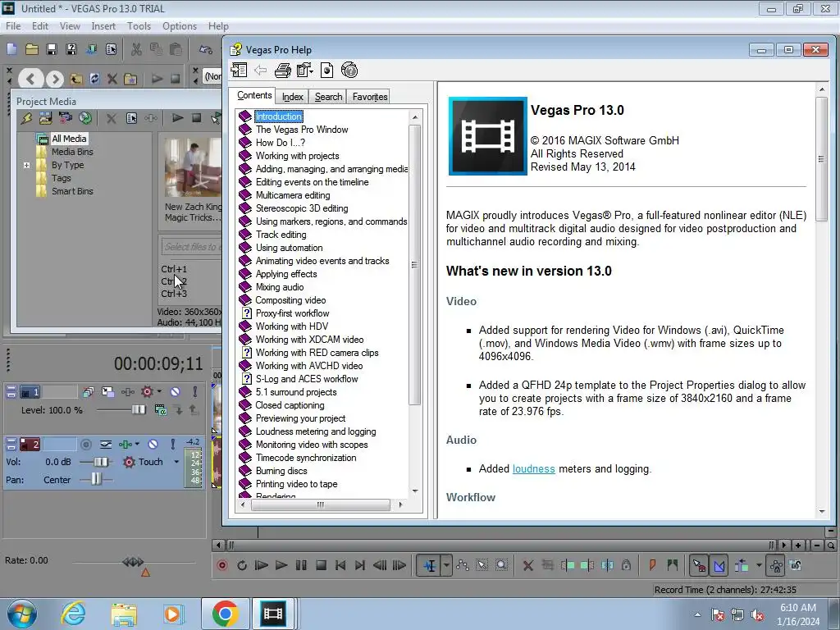Screen dimensions: 840x630
Task: Mute video track 1
Action: coord(176,392)
